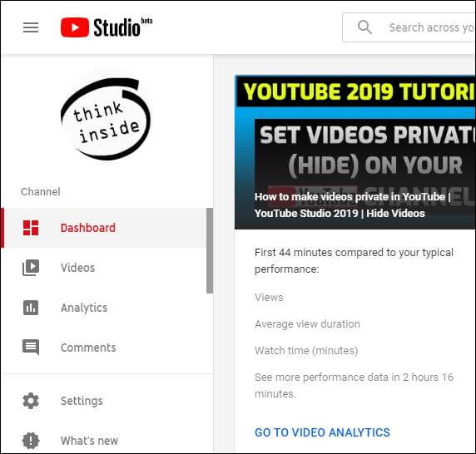Open the latest video thumbnail
Screen dimensions: 476x454
pos(355,152)
